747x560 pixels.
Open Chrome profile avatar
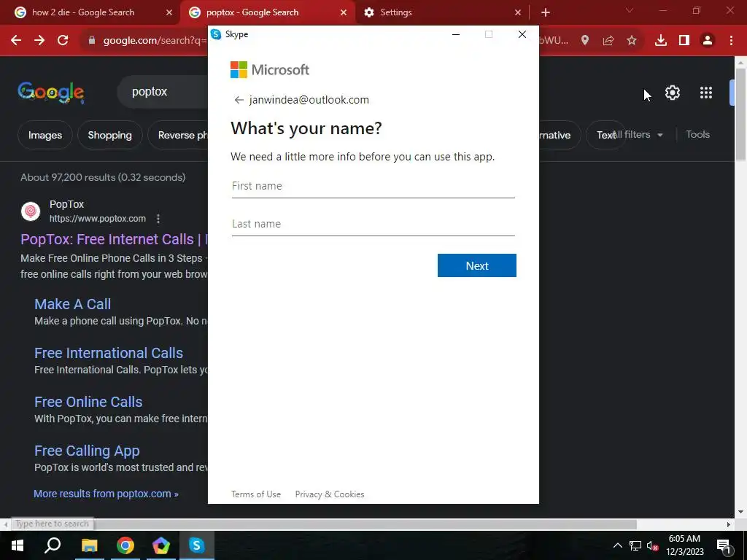[708, 41]
